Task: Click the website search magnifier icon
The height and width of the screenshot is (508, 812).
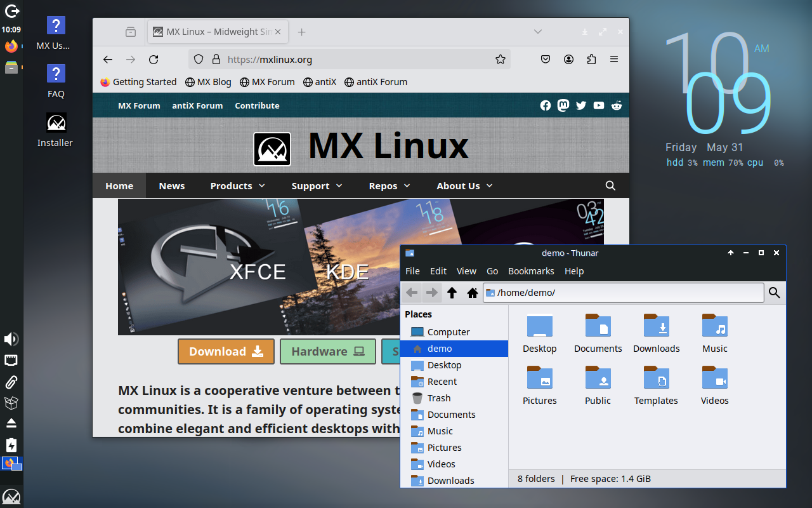Action: (x=610, y=185)
